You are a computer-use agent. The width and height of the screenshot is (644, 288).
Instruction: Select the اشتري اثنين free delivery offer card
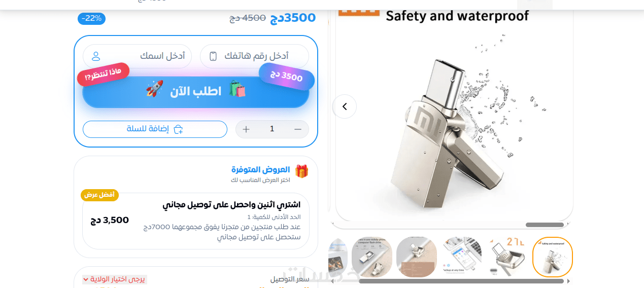196,221
